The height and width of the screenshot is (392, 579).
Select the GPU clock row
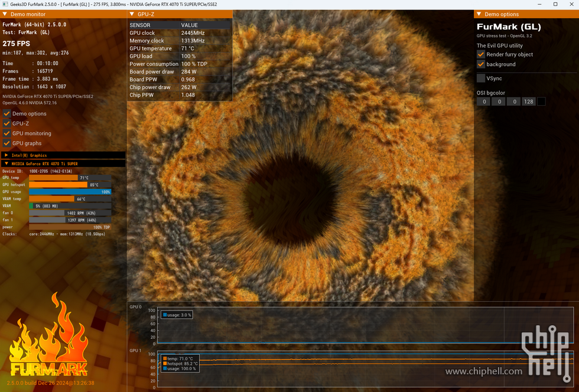point(180,33)
